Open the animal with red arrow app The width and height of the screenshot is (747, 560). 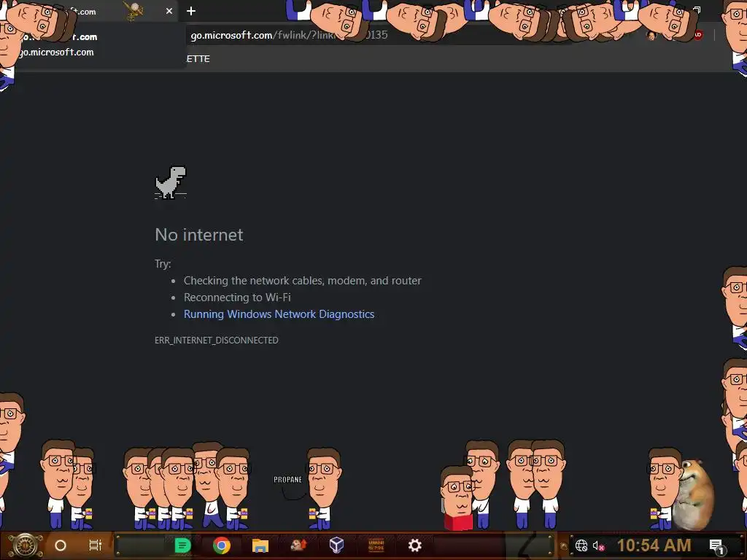pyautogui.click(x=298, y=545)
